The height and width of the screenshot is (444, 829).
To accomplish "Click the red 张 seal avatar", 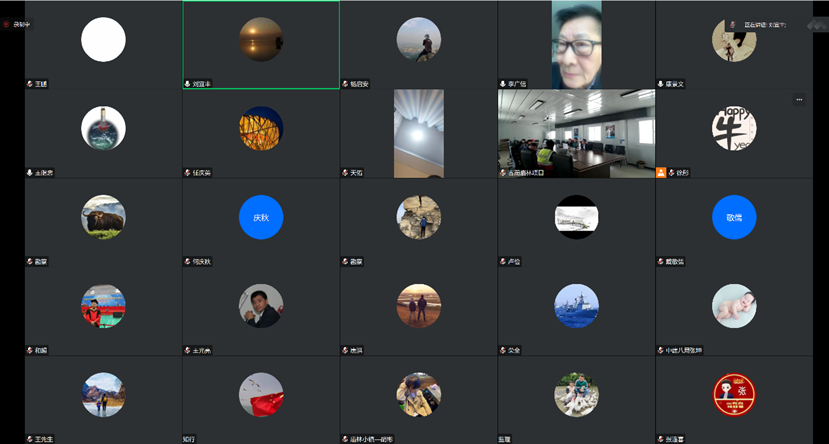I will click(x=734, y=394).
